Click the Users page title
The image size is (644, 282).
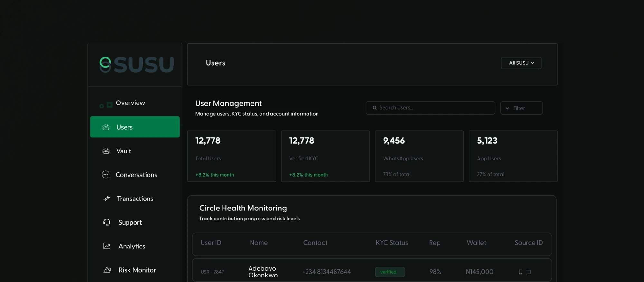pyautogui.click(x=215, y=63)
